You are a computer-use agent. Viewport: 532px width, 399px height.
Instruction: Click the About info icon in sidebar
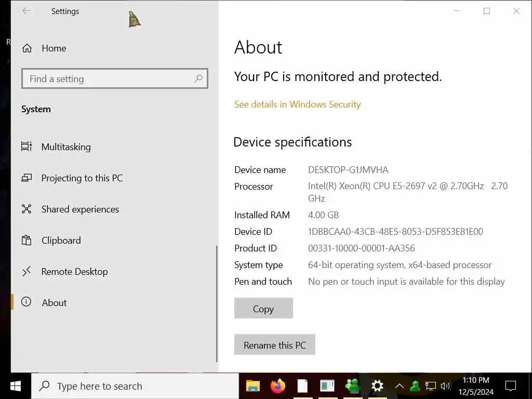[x=26, y=302]
